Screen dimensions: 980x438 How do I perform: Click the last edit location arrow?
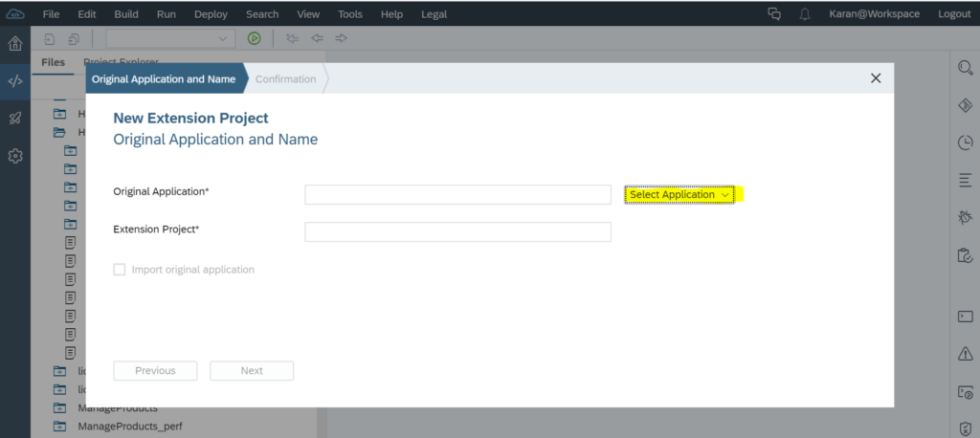[x=293, y=39]
